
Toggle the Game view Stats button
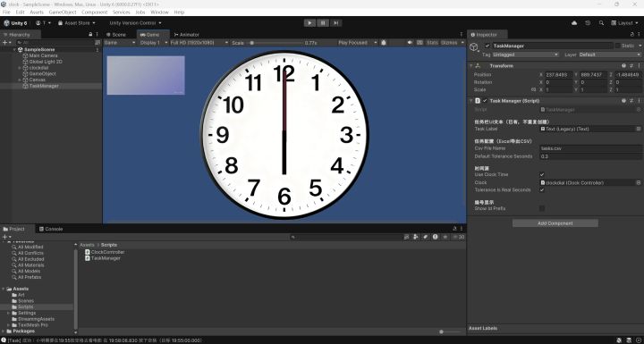point(432,43)
